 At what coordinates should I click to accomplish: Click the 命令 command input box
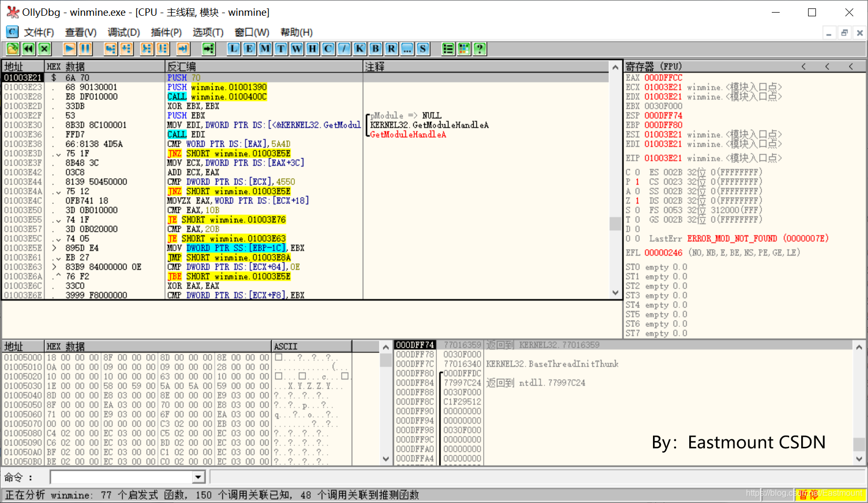[122, 477]
